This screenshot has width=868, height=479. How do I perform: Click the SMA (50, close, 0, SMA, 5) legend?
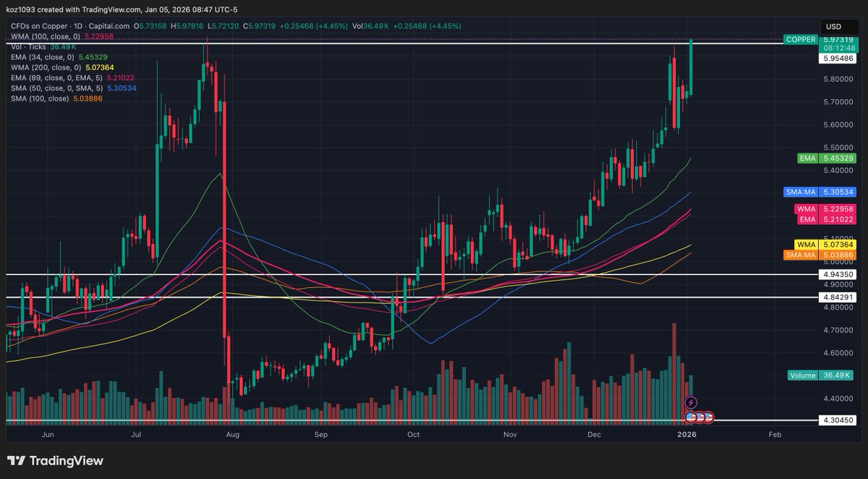[x=74, y=88]
